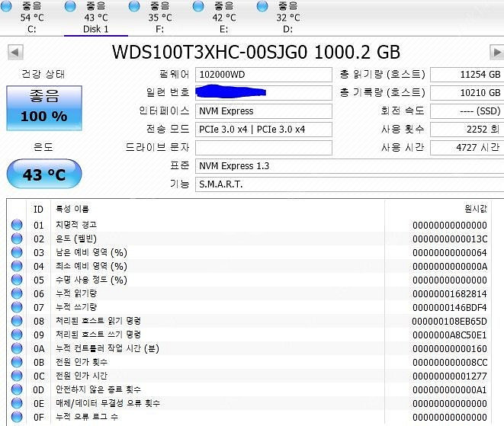
Task: Select the 누적 컨트롤러 작업 시간 (분) row
Action: (248, 348)
